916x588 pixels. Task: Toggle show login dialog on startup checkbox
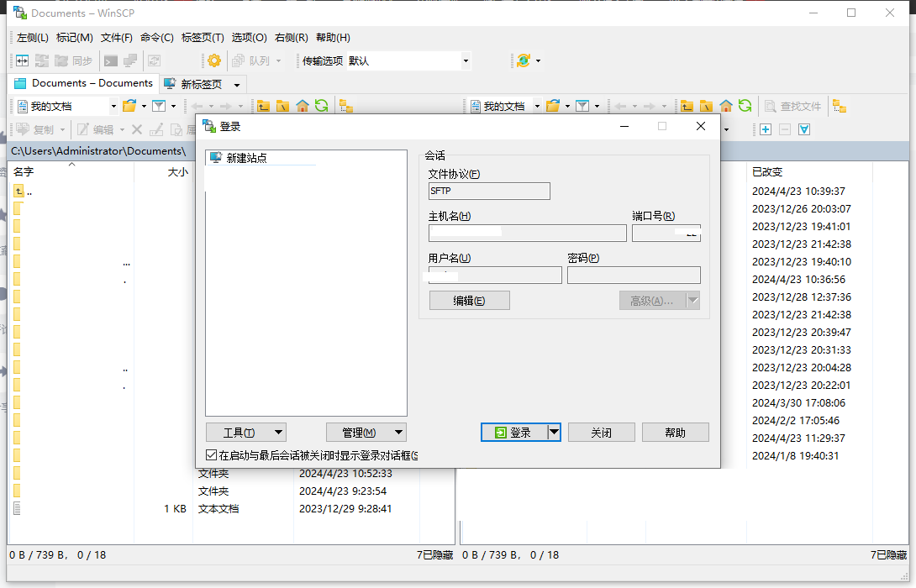(x=212, y=455)
